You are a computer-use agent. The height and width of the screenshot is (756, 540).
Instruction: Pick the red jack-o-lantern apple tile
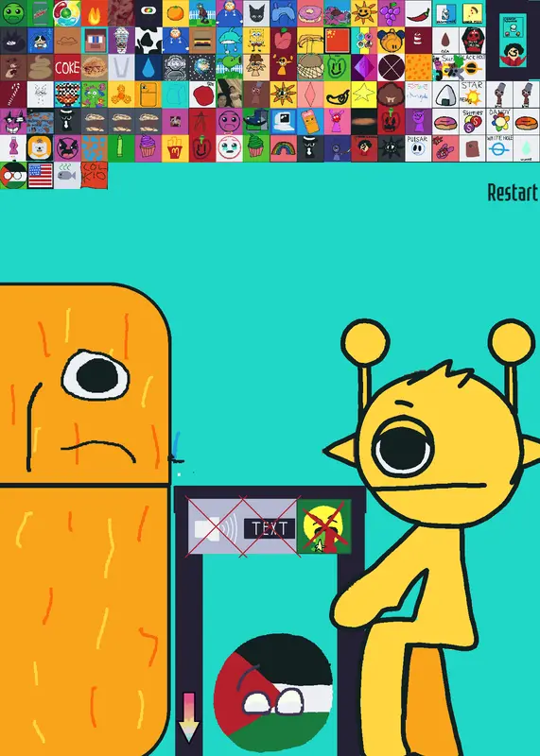[392, 122]
